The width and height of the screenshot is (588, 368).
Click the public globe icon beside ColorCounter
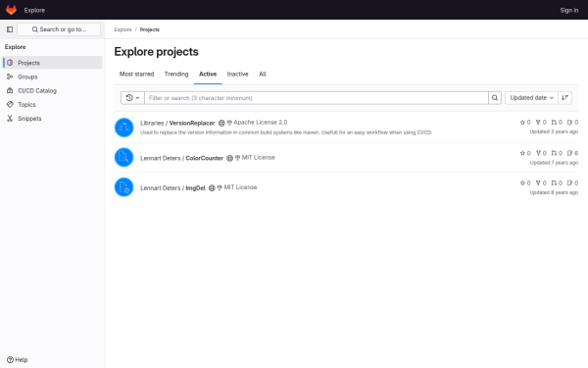click(x=230, y=158)
